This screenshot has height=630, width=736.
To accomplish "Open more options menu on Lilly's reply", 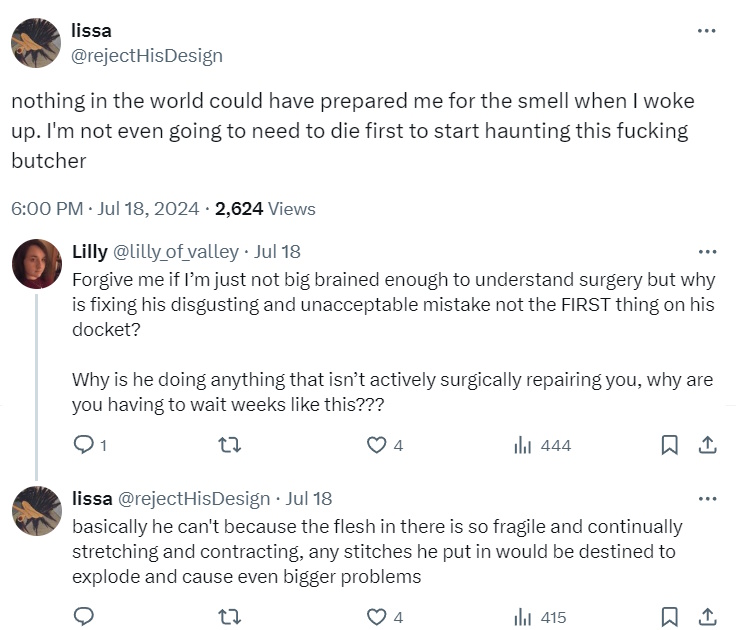I will pyautogui.click(x=707, y=252).
